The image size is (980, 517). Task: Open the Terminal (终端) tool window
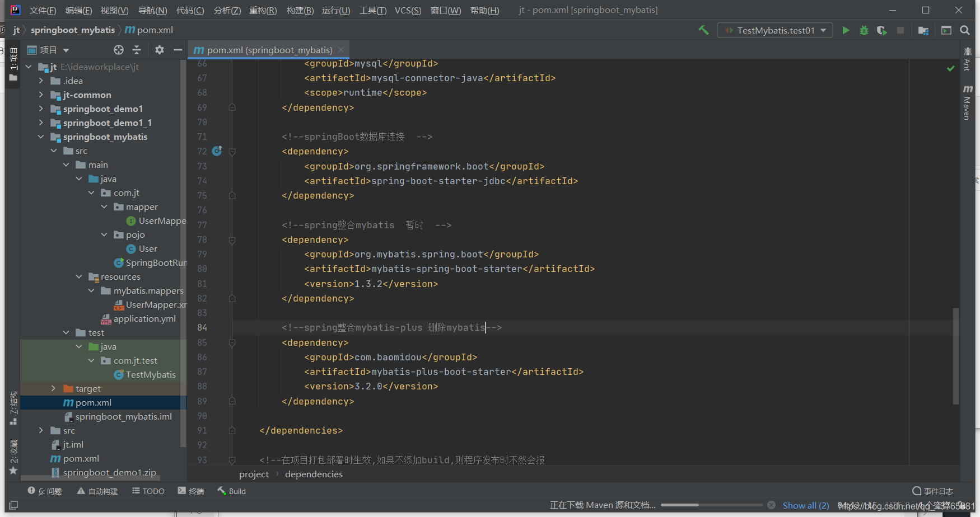(191, 491)
